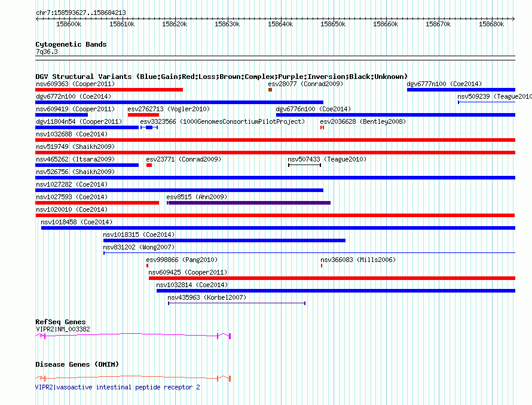Click the VIPR2|NM_003382 RefSeq gene label
532x405 pixels.
point(63,329)
